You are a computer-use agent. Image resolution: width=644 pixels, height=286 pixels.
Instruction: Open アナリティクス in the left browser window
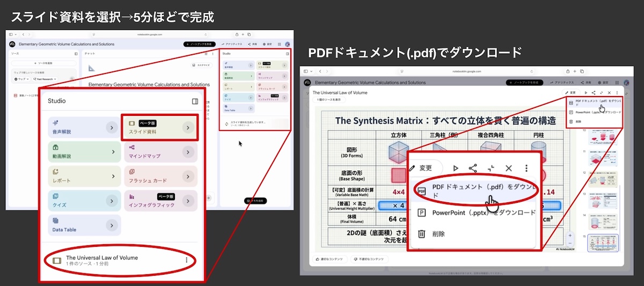point(232,44)
